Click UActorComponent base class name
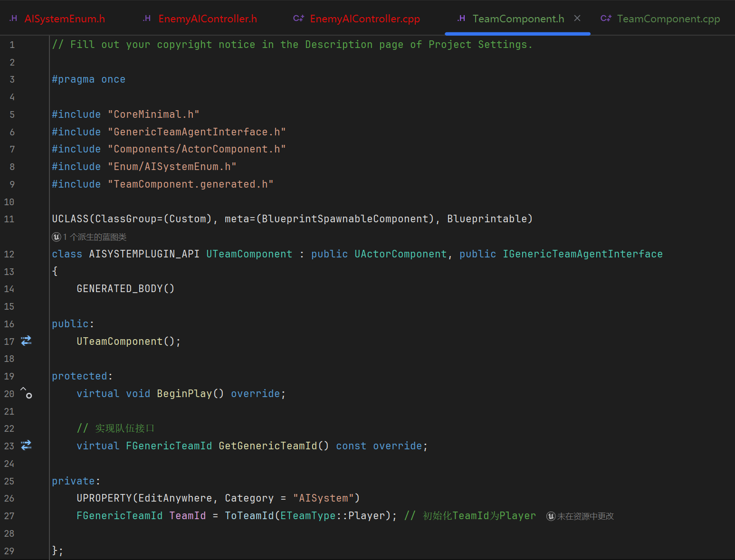The image size is (735, 560). point(401,254)
